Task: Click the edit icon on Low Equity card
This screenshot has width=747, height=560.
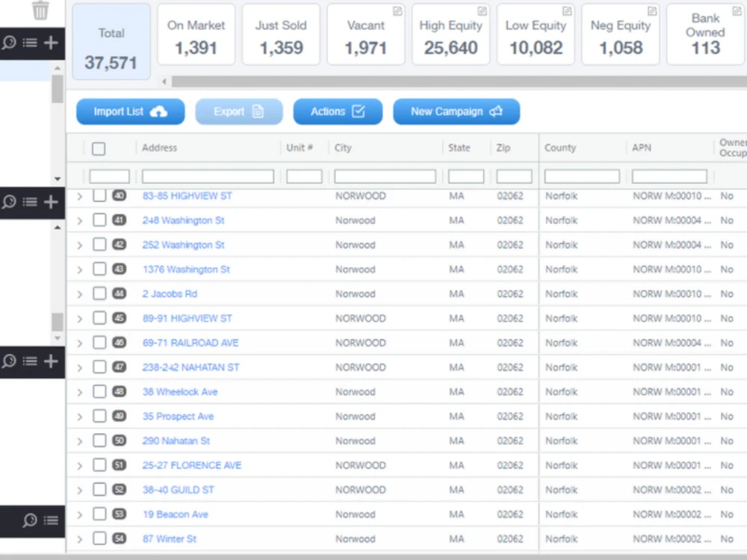Action: coord(566,10)
